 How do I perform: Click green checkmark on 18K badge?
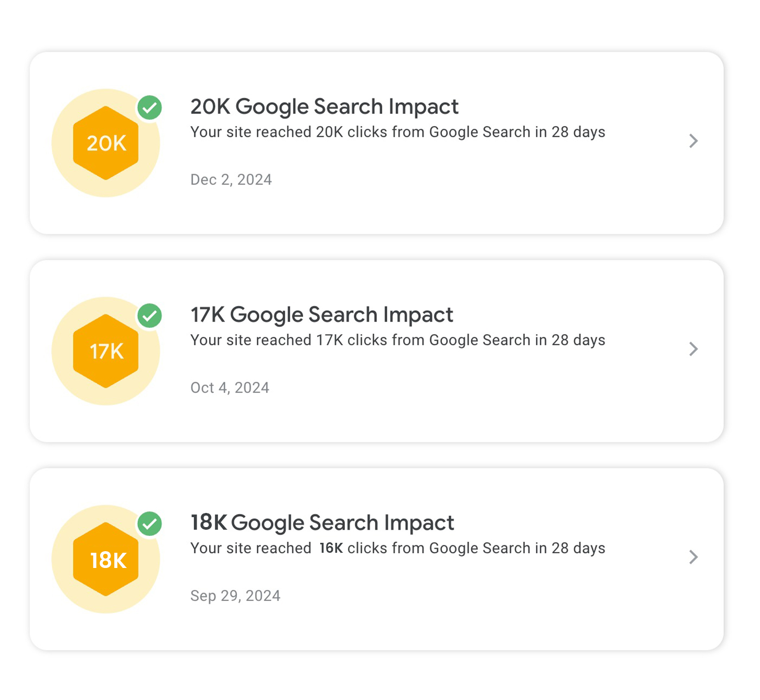coord(150,524)
